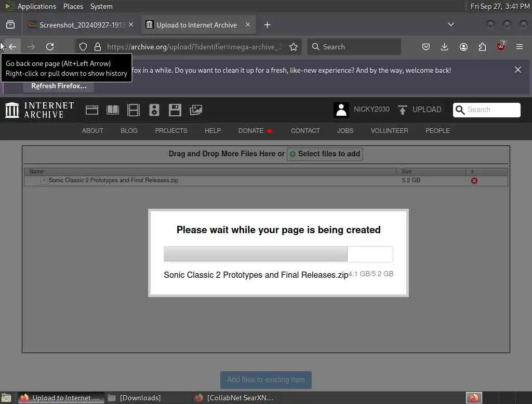
Task: Switch to CollabNet SearXN taskbar window
Action: click(234, 398)
